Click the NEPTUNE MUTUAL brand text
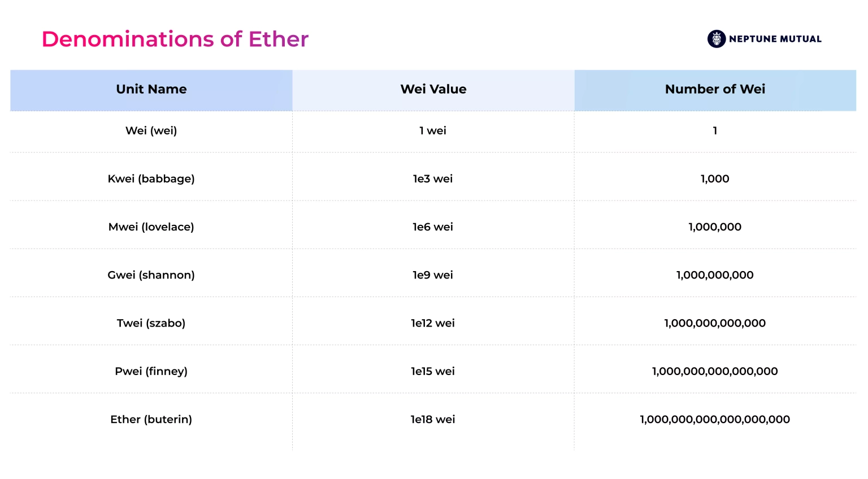The width and height of the screenshot is (868, 479). [775, 39]
